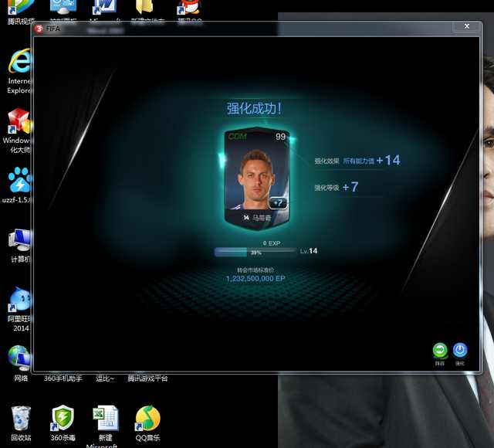This screenshot has width=494, height=448.
Task: Click the 360手机助手 desktop label
Action: (63, 378)
